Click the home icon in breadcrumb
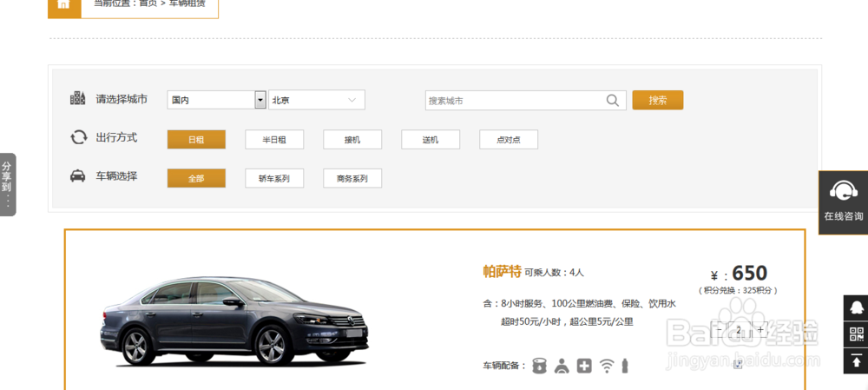The image size is (868, 390). [64, 3]
